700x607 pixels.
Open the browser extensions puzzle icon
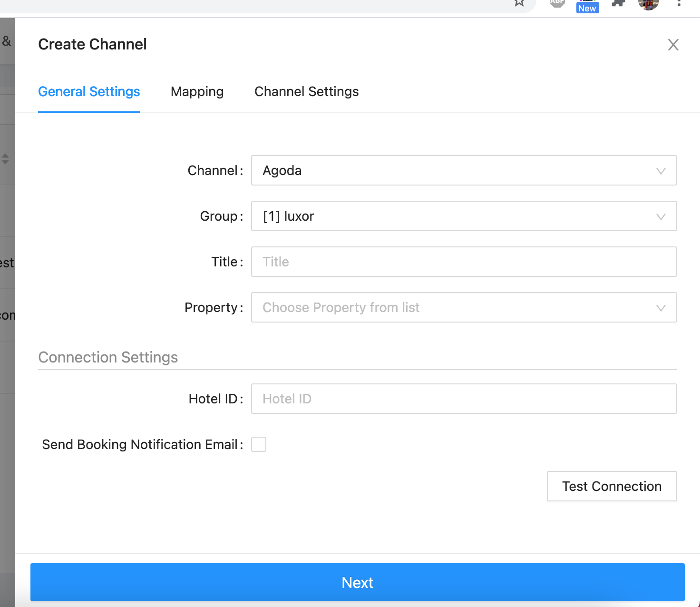pyautogui.click(x=618, y=3)
